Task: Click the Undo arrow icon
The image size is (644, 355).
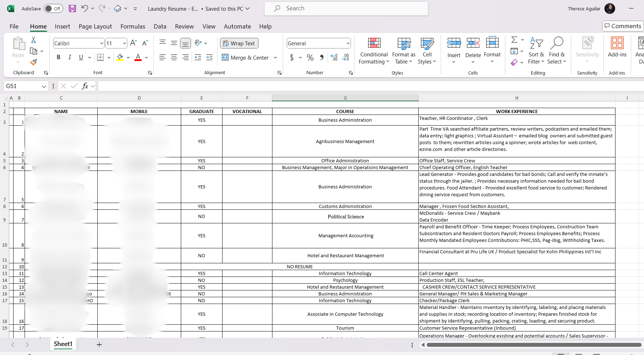Action: pyautogui.click(x=85, y=9)
